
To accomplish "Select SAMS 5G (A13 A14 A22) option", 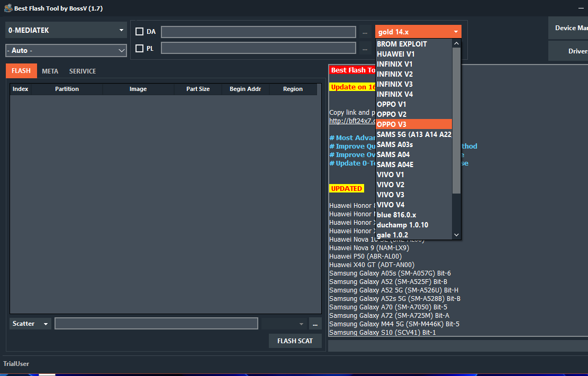I will [414, 134].
